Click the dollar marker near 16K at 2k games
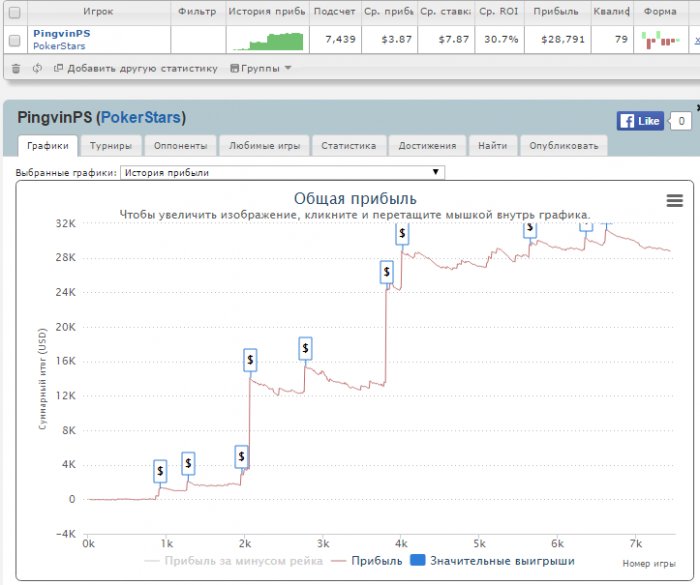Image resolution: width=700 pixels, height=585 pixels. 250,360
